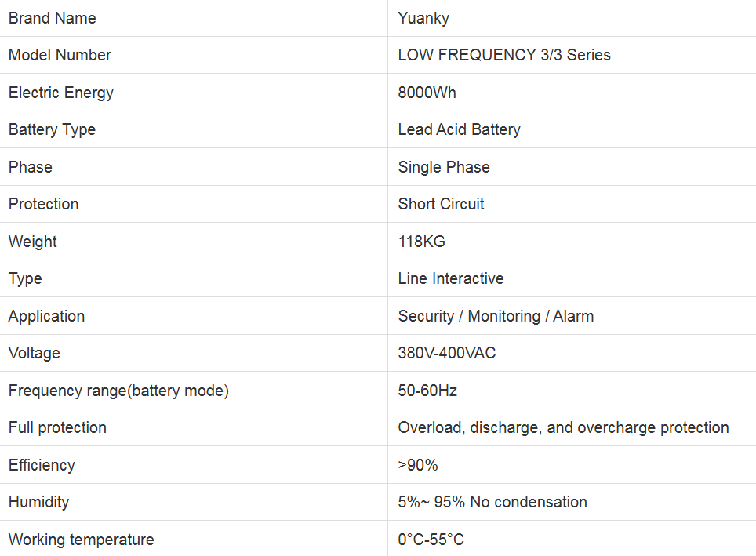Select the 50-60Hz frequency value

coord(427,391)
